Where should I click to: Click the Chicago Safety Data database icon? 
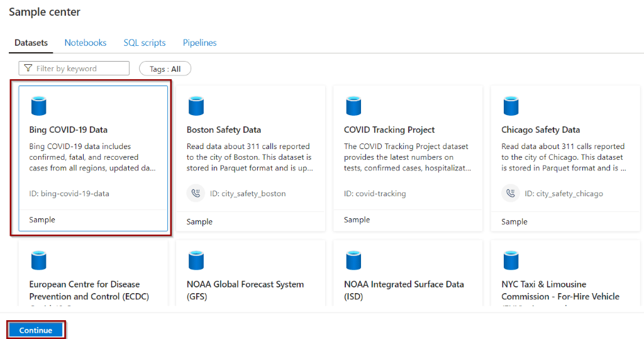pos(511,106)
